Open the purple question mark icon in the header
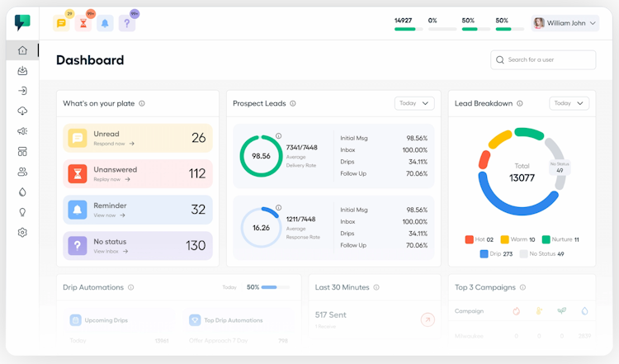619x364 pixels. coord(127,23)
